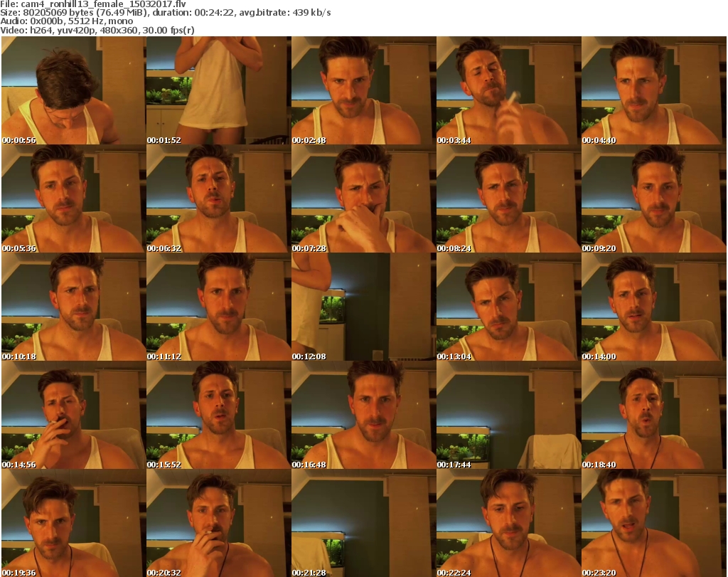Pick the frame at 00:13:04

tap(509, 307)
